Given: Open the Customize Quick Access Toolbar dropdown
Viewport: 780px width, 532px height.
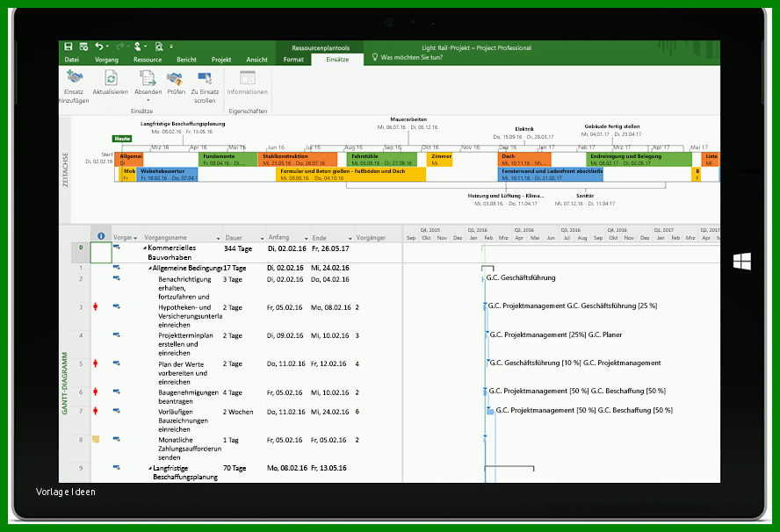Looking at the screenshot, I should [171, 47].
